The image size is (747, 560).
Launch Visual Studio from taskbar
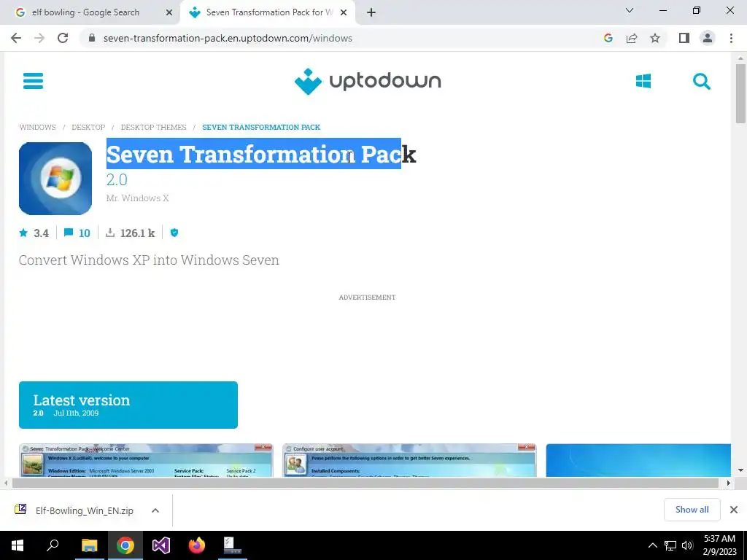[161, 545]
